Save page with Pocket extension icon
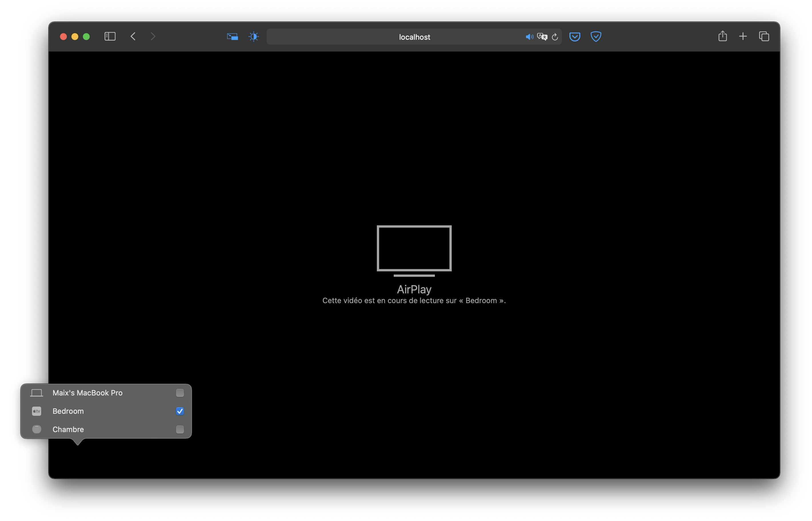This screenshot has height=521, width=812. (575, 37)
